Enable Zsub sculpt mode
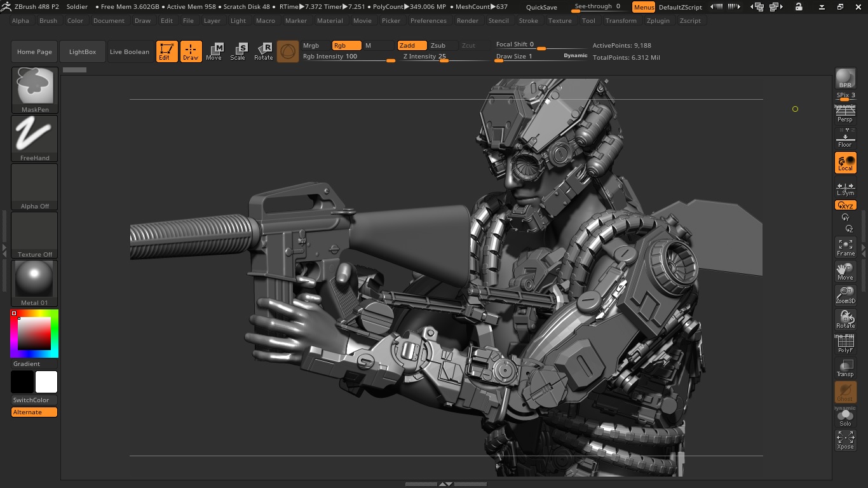The width and height of the screenshot is (868, 488). [x=443, y=46]
